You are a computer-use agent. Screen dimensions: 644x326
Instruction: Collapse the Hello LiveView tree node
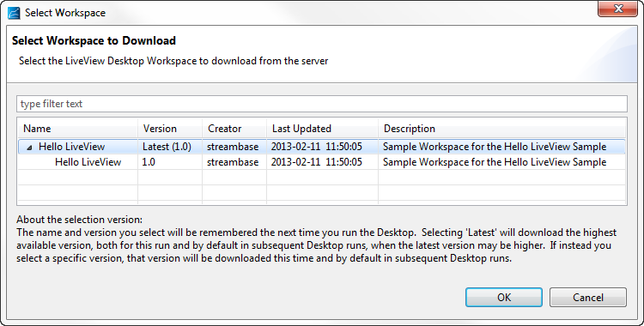click(x=29, y=148)
